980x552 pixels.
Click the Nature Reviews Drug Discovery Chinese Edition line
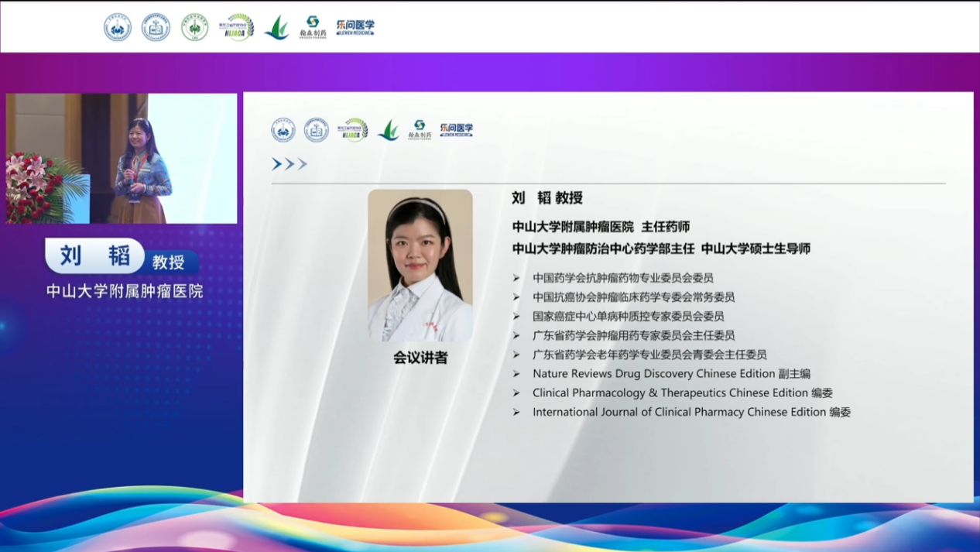pyautogui.click(x=671, y=373)
